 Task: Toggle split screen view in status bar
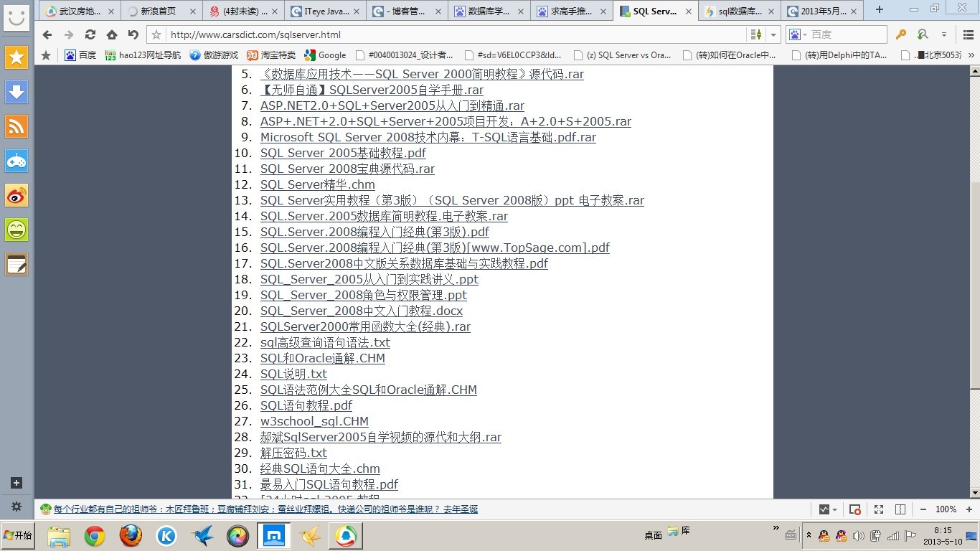point(900,509)
